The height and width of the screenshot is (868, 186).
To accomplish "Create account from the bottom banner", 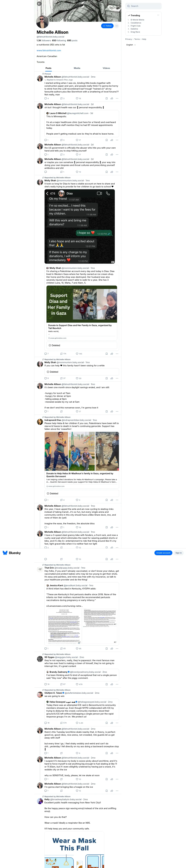I will [163, 553].
